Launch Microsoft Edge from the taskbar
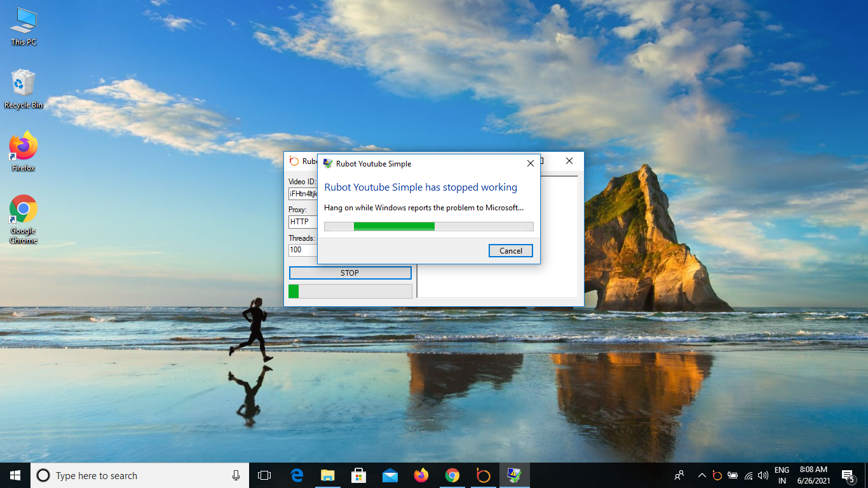Screen dimensions: 868x488 [x=297, y=475]
